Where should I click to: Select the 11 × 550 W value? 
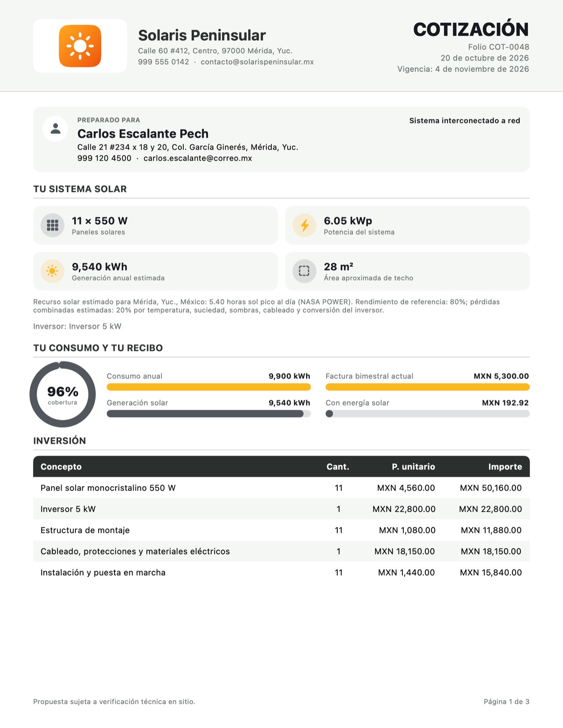click(100, 221)
